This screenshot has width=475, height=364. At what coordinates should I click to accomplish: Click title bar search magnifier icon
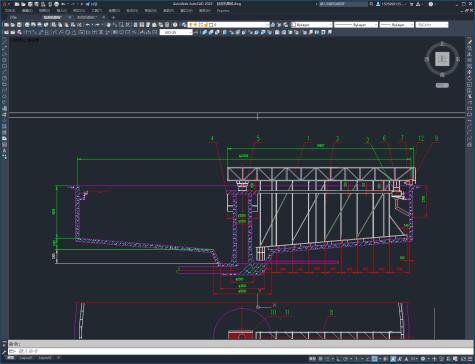pyautogui.click(x=371, y=4)
